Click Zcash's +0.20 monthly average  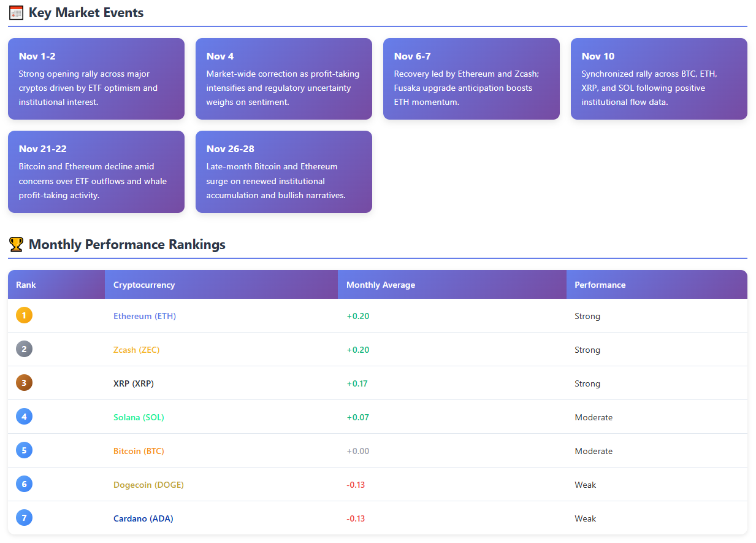coord(358,350)
